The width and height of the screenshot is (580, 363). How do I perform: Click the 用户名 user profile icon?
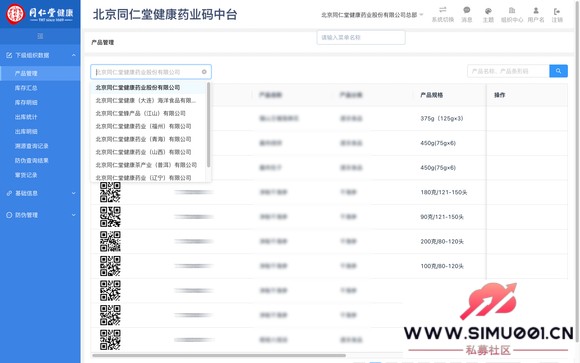pyautogui.click(x=536, y=10)
